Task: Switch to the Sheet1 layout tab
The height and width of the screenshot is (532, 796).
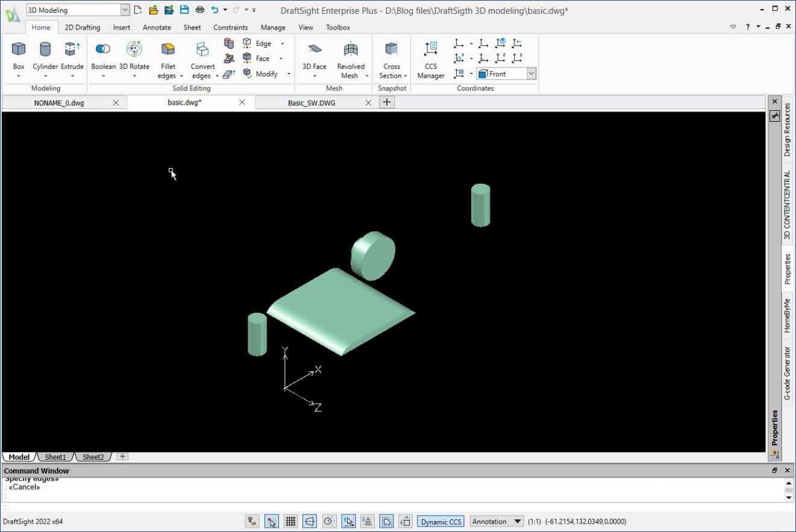Action: pyautogui.click(x=55, y=457)
